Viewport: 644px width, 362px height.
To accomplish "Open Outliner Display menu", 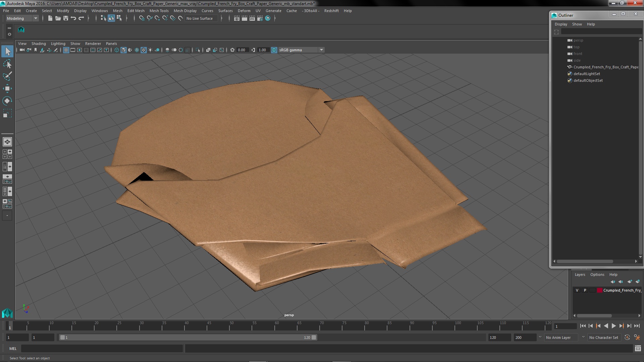I will [561, 24].
